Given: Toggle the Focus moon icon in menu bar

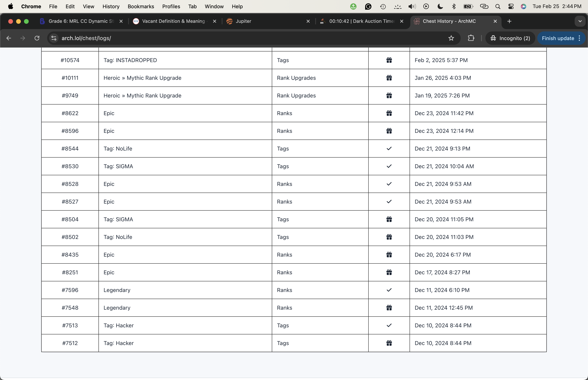Looking at the screenshot, I should pos(440,6).
